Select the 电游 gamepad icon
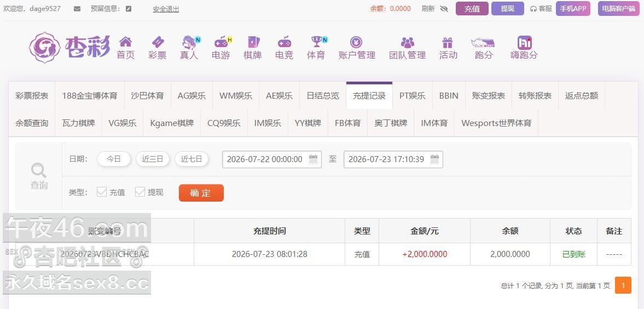 [222, 42]
